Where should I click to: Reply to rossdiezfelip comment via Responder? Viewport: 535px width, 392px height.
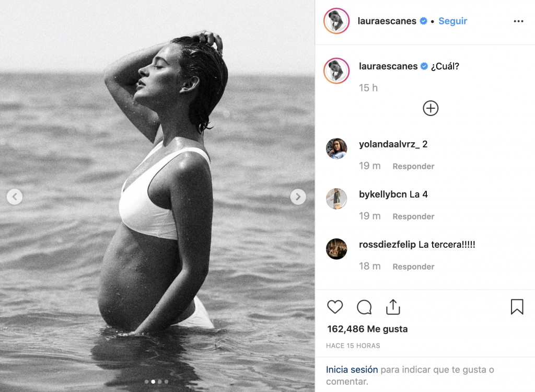(413, 267)
